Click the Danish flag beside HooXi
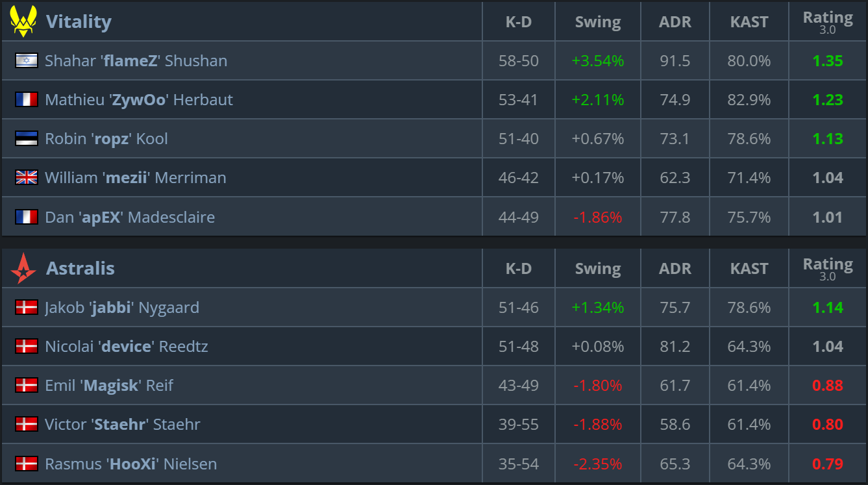This screenshot has width=868, height=485. (26, 464)
